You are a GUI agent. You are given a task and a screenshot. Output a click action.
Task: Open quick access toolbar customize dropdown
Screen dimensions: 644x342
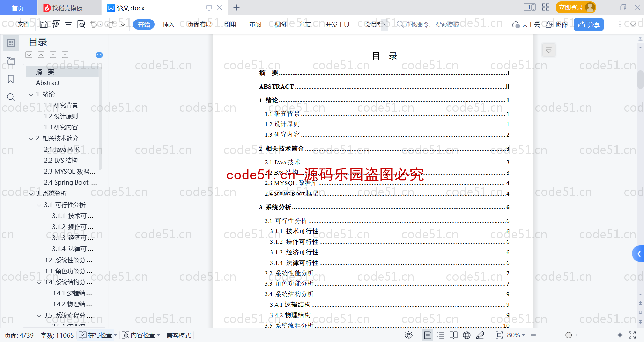pyautogui.click(x=123, y=24)
